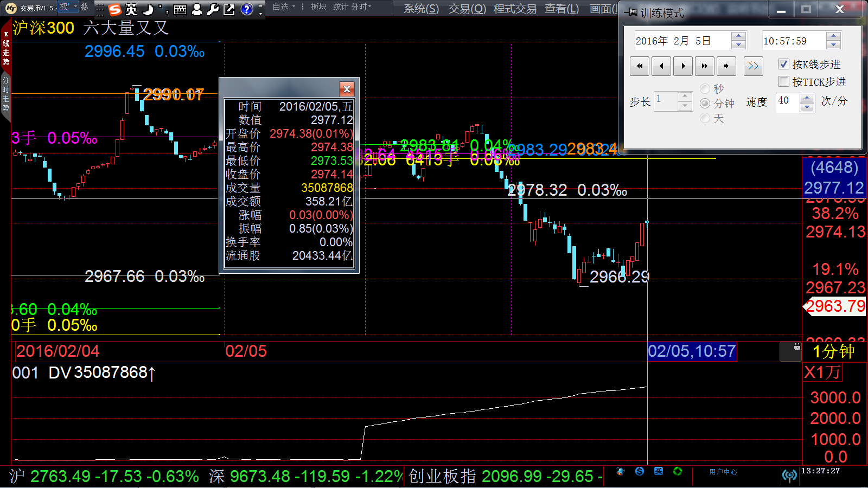Enable the 按TICK步进 checkbox

click(784, 82)
